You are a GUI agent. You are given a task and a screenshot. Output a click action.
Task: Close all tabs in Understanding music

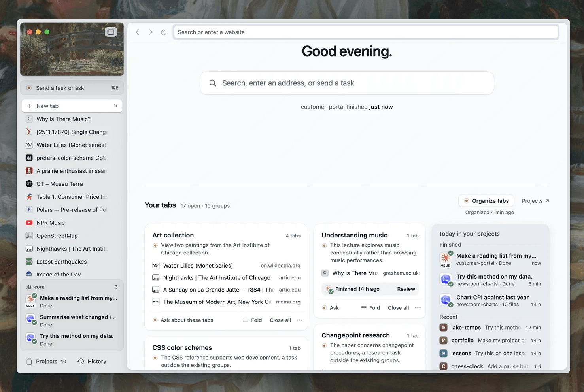pyautogui.click(x=399, y=308)
